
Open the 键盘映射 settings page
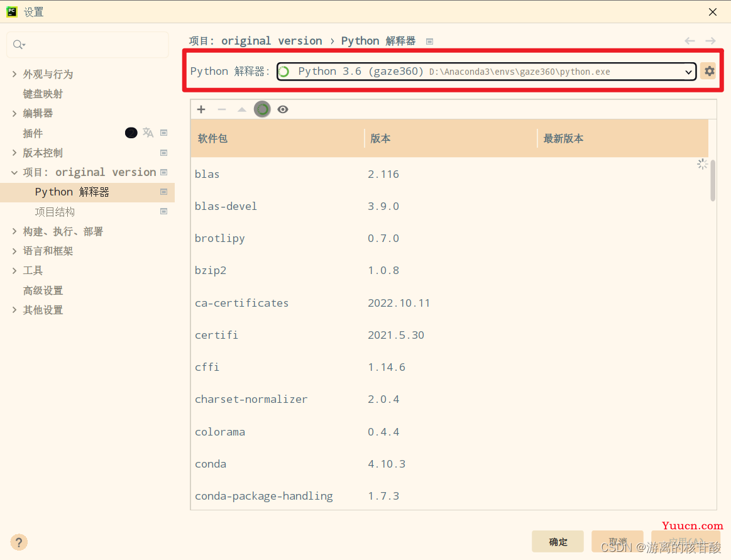click(43, 94)
